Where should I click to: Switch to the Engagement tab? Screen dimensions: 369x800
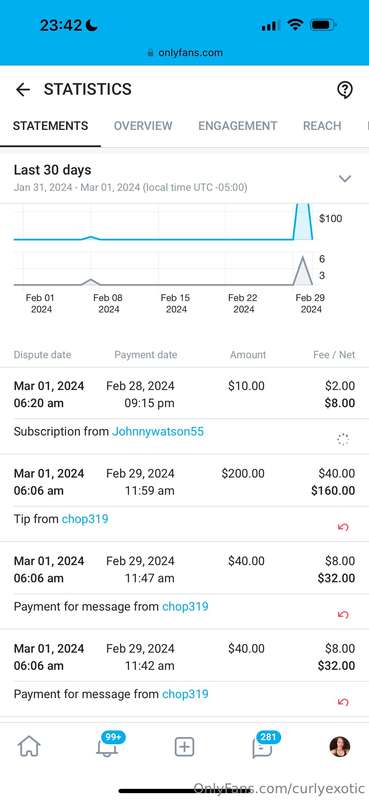coord(238,126)
